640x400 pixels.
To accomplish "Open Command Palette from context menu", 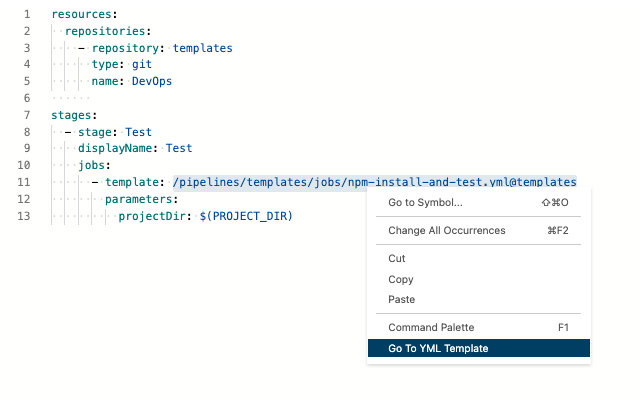I will pyautogui.click(x=431, y=328).
